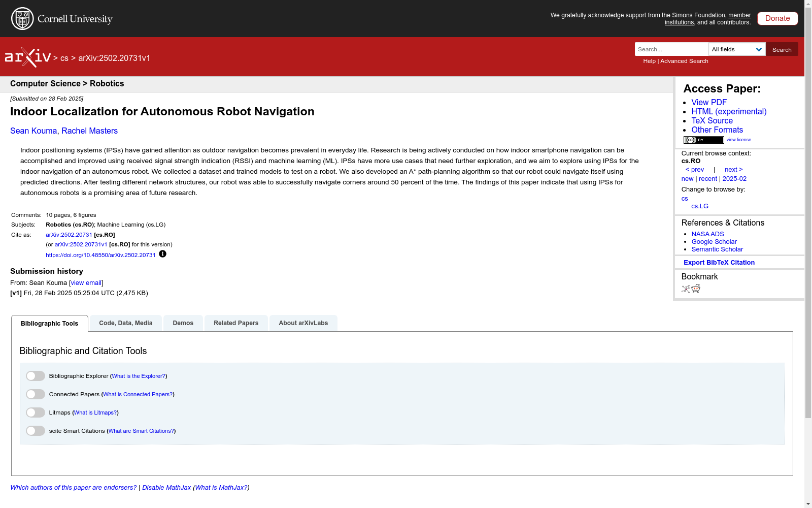The image size is (812, 508).
Task: Click Which authors are endorsers link
Action: (x=74, y=488)
